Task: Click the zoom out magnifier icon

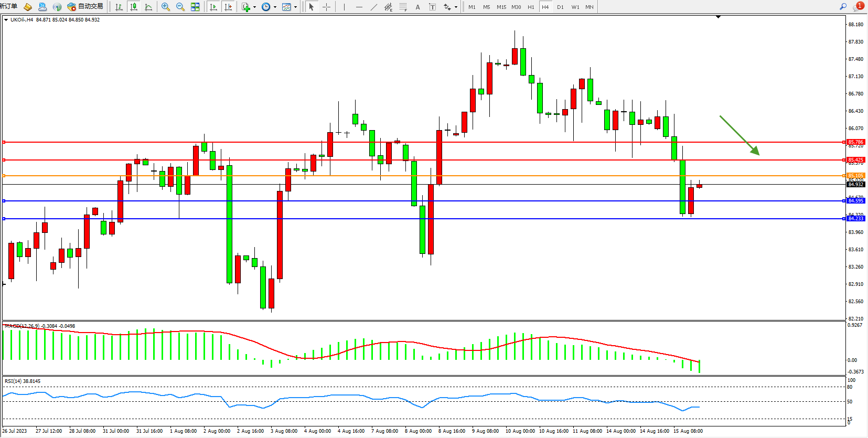Action: click(180, 7)
